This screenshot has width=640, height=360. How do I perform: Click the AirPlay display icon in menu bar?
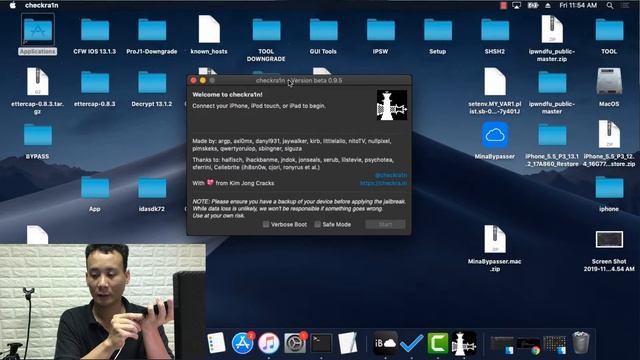[516, 5]
